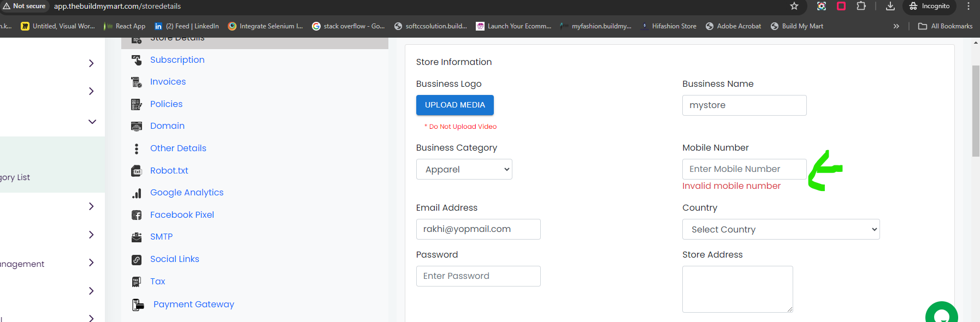Open the Adobe Acrobat bookmark
This screenshot has width=980, height=322.
[733, 26]
